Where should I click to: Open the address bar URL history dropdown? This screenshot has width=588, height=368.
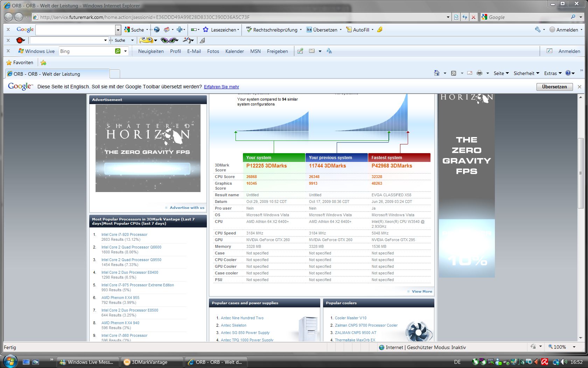click(x=448, y=17)
